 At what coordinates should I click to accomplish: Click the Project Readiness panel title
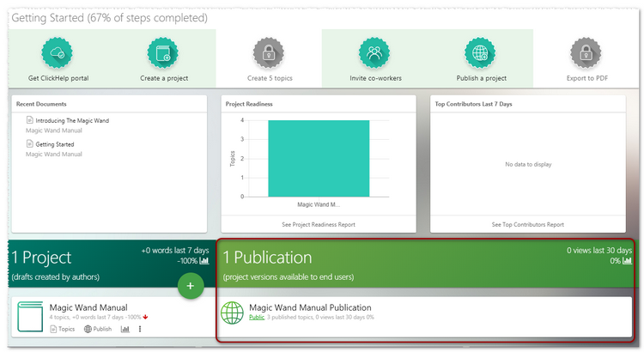click(x=249, y=105)
